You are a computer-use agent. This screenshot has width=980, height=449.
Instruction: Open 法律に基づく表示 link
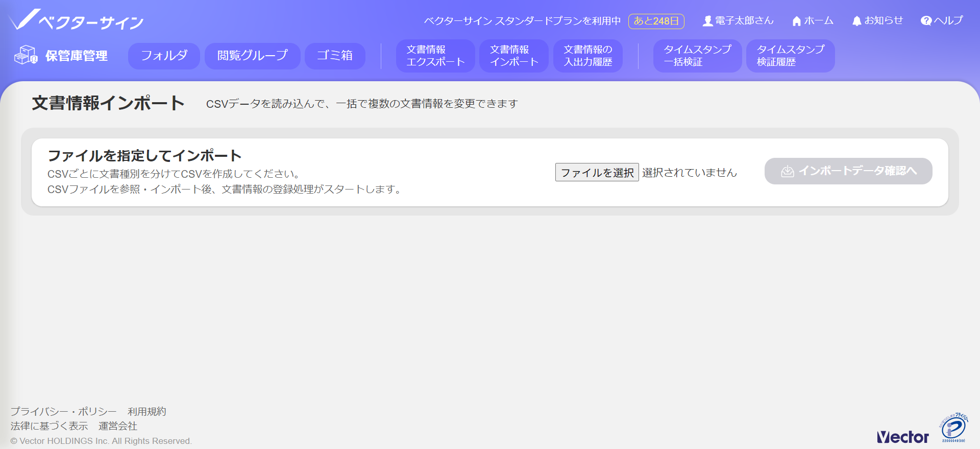50,426
